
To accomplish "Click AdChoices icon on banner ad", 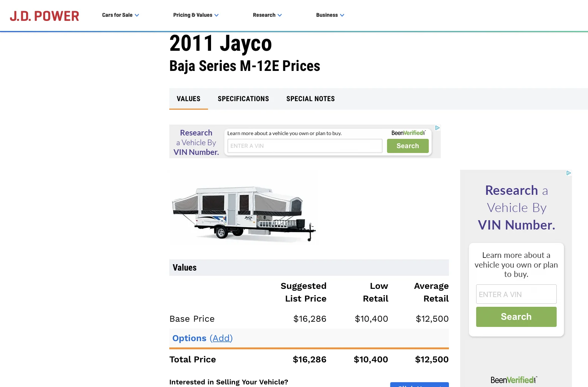I will (x=437, y=128).
